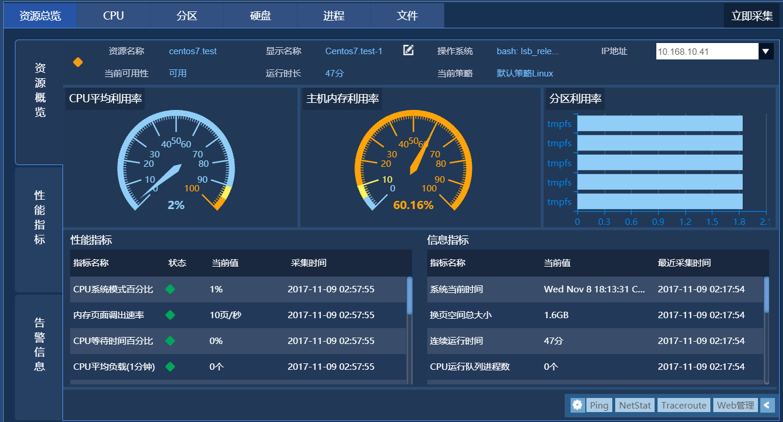
Task: Click the 立即采集 button
Action: [751, 15]
